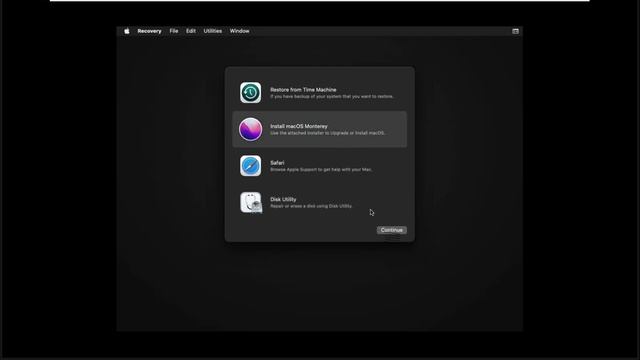Open the Apple menu logo

click(127, 31)
